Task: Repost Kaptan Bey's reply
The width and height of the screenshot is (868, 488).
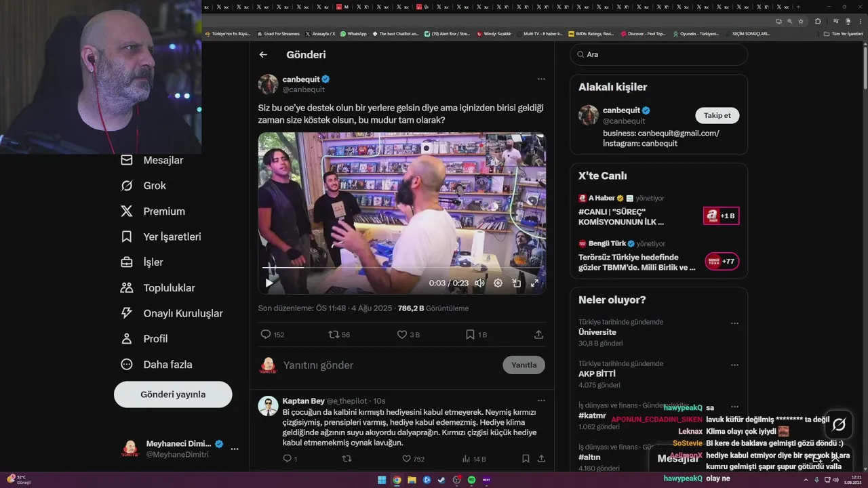Action: [x=347, y=459]
